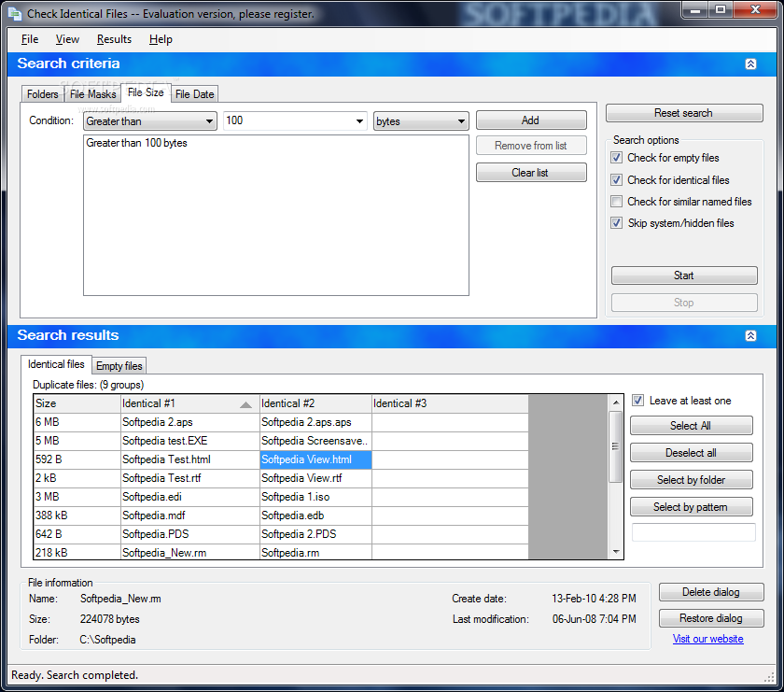The width and height of the screenshot is (784, 692).
Task: Click results list scroll down arrow
Action: 615,551
